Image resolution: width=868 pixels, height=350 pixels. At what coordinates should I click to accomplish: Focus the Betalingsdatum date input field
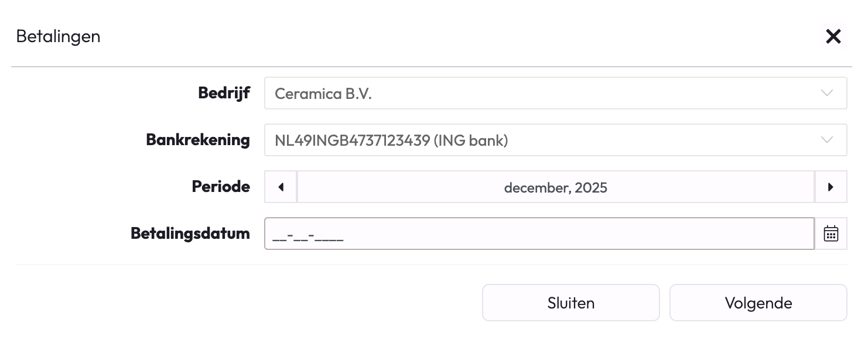[539, 234]
